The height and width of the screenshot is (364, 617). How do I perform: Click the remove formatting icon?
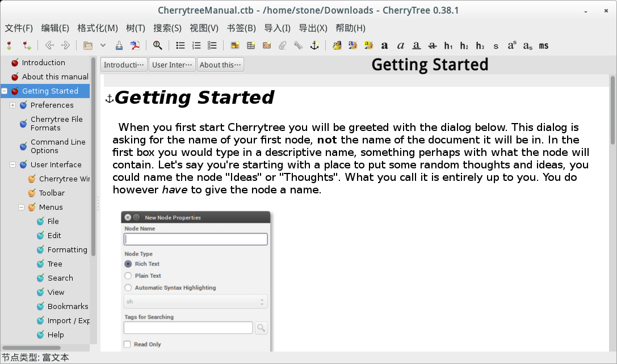pos(337,45)
